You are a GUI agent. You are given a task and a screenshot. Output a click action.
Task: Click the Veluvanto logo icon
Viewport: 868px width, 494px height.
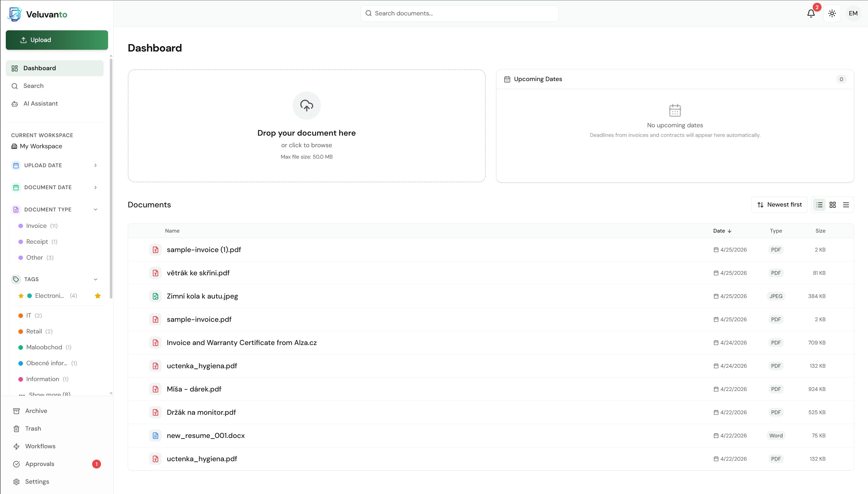click(15, 14)
